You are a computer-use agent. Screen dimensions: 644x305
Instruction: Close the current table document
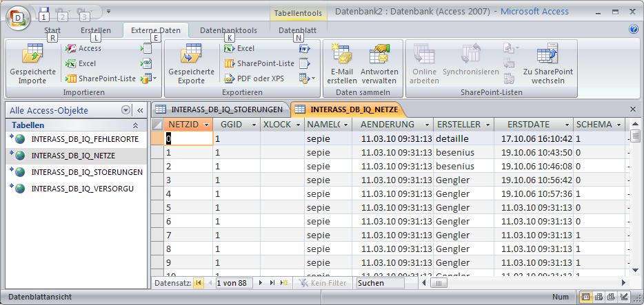(x=633, y=109)
